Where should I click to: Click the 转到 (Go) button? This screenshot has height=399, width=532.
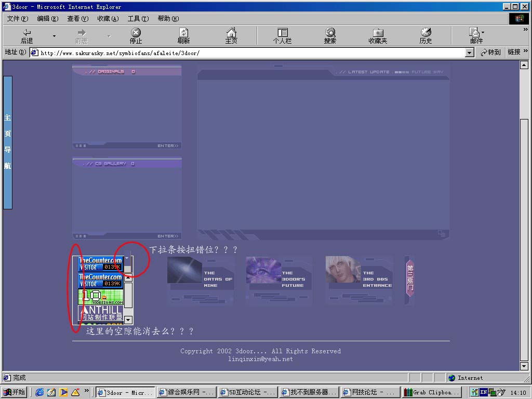(490, 52)
